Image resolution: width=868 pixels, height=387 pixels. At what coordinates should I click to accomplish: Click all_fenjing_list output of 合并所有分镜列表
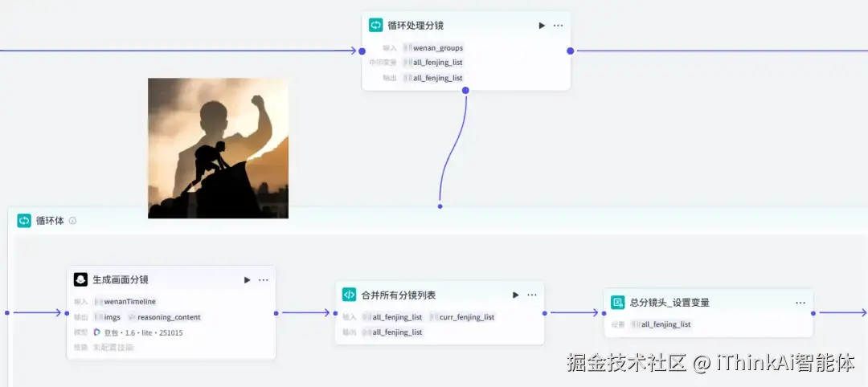[x=392, y=332]
